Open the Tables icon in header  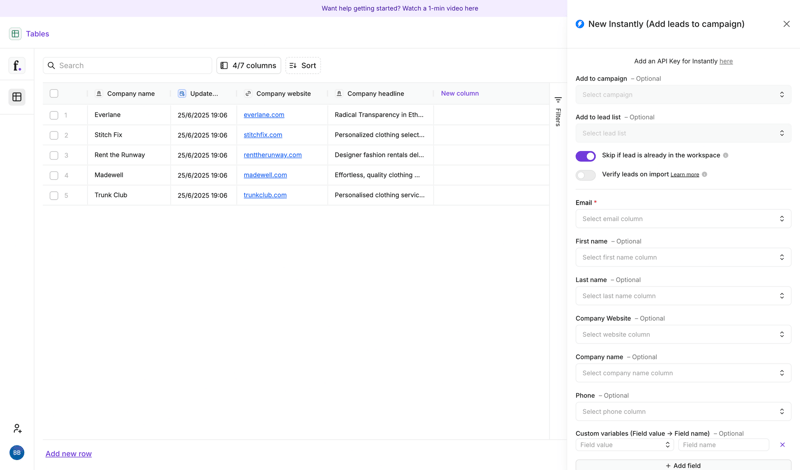click(15, 34)
